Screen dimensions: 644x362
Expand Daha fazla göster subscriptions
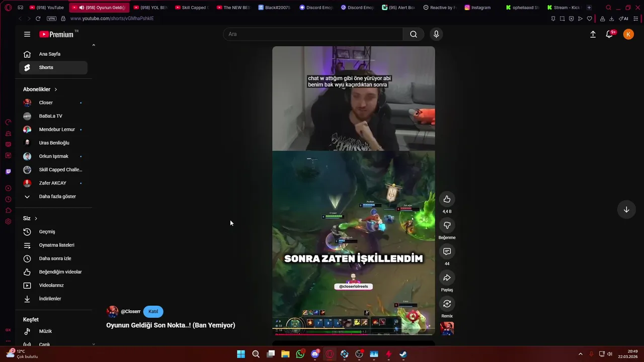(x=53, y=197)
